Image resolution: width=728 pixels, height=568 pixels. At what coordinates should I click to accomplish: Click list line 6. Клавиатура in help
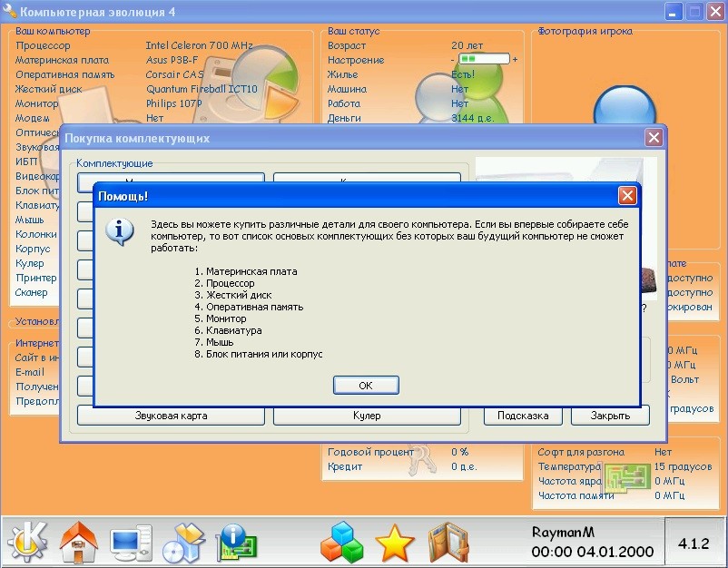click(228, 330)
